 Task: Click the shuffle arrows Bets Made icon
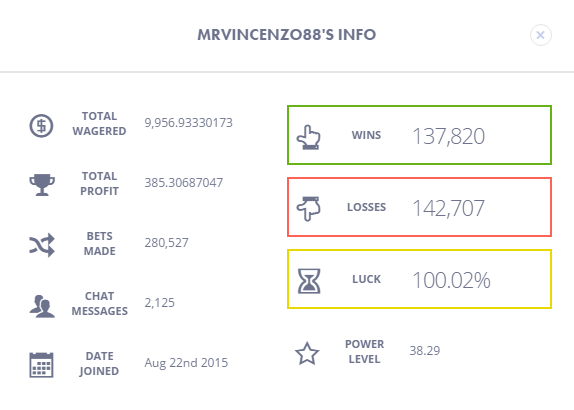click(x=42, y=245)
